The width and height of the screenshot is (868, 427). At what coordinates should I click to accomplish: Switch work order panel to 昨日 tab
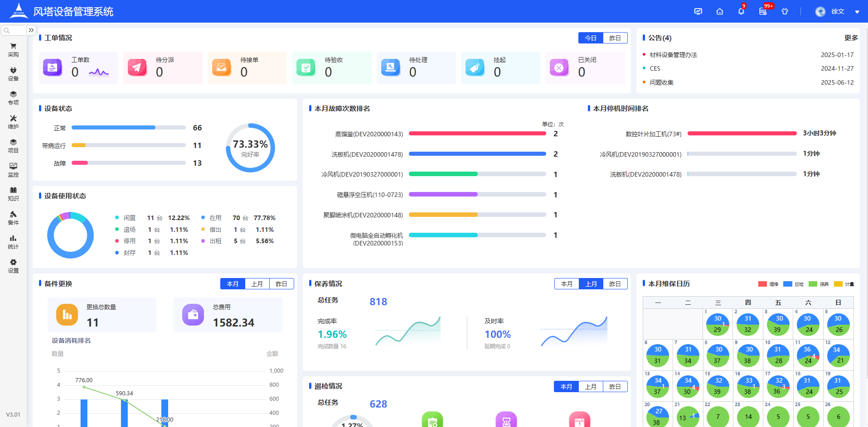coord(615,38)
